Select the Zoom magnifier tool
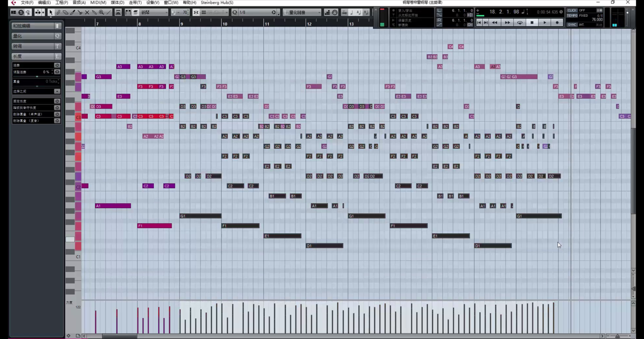 [x=101, y=12]
